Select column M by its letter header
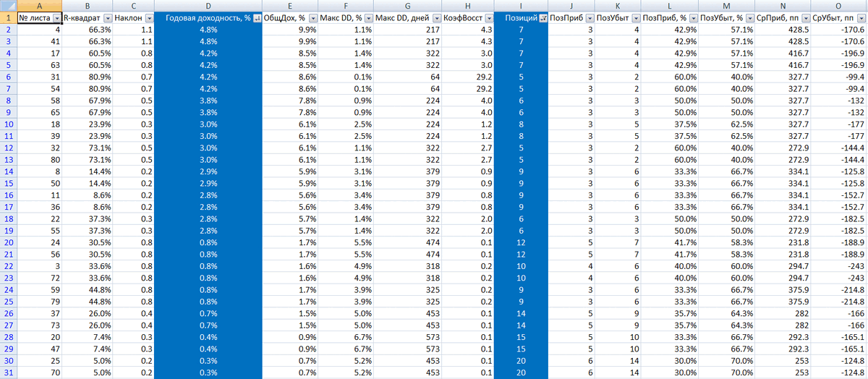This screenshot has width=868, height=379. tap(728, 5)
